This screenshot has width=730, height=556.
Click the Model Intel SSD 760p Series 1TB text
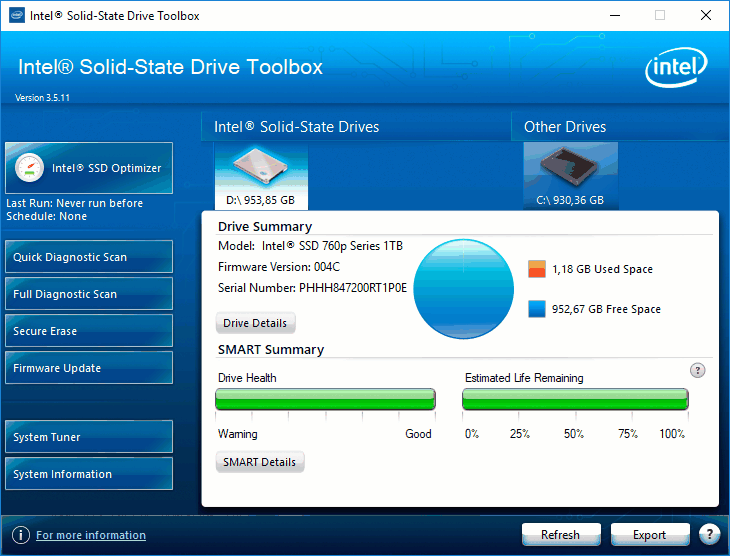click(310, 246)
